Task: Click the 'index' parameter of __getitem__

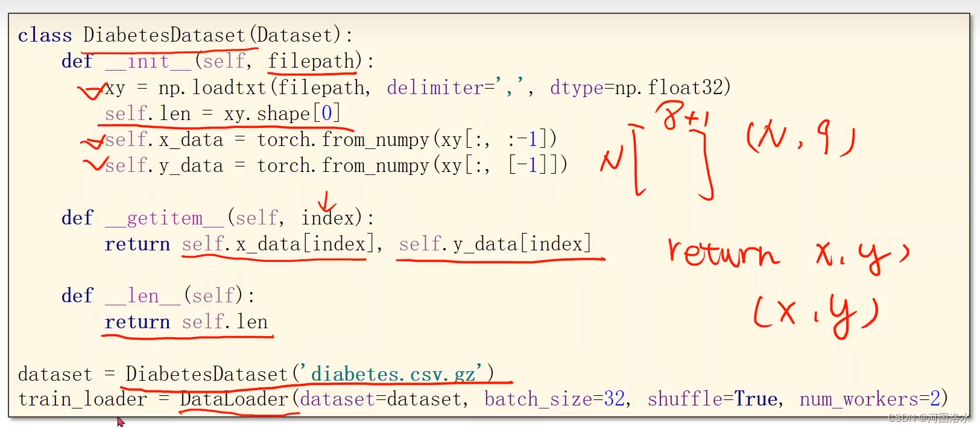Action: tap(327, 218)
